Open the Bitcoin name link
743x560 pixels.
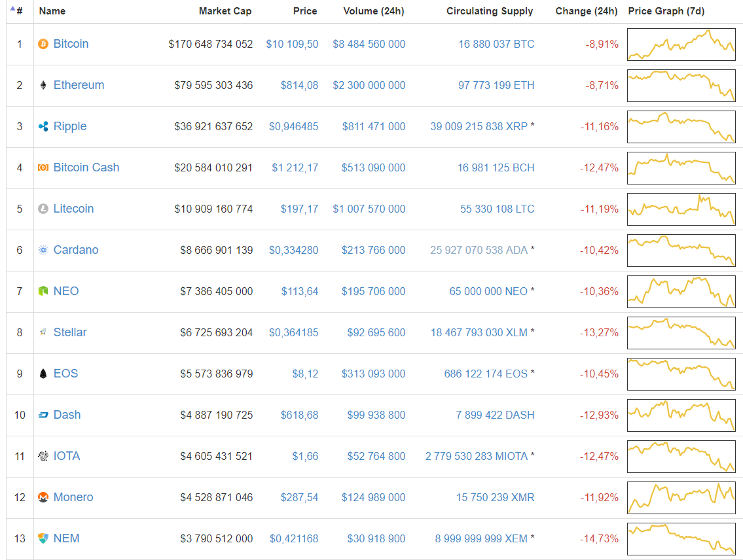[71, 44]
